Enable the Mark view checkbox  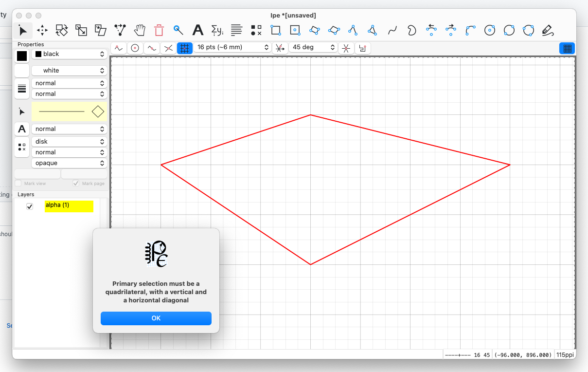[x=18, y=183]
